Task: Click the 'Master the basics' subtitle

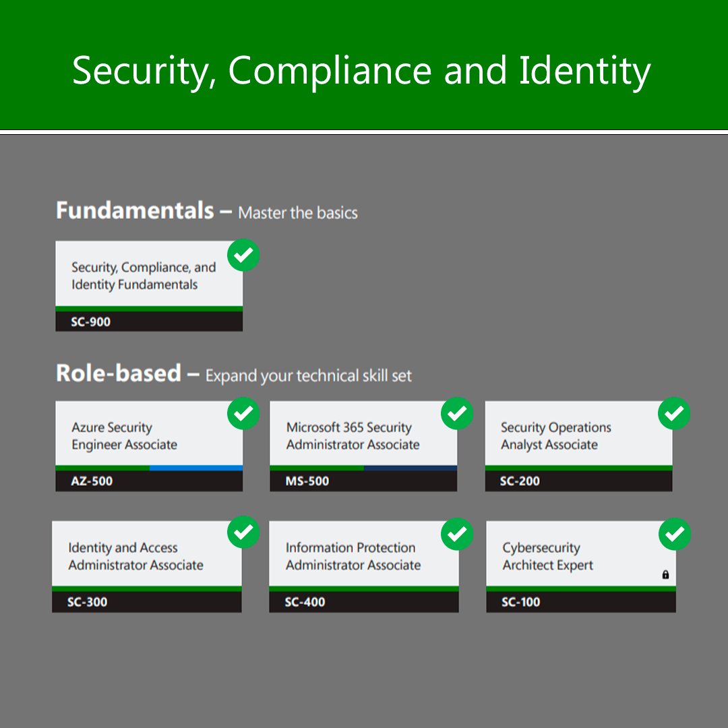Action: coord(298,213)
